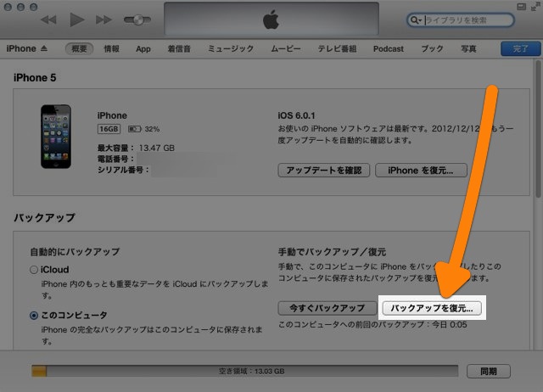
Task: Click the Apple logo status display
Action: [x=271, y=19]
